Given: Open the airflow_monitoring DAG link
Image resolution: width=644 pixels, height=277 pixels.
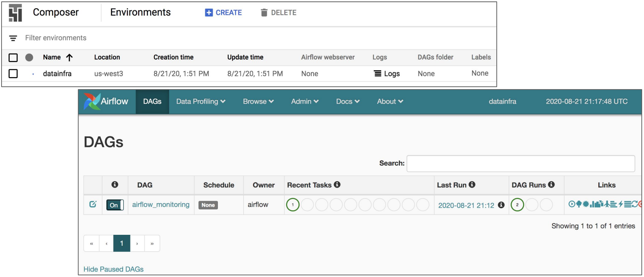Looking at the screenshot, I should (x=161, y=204).
